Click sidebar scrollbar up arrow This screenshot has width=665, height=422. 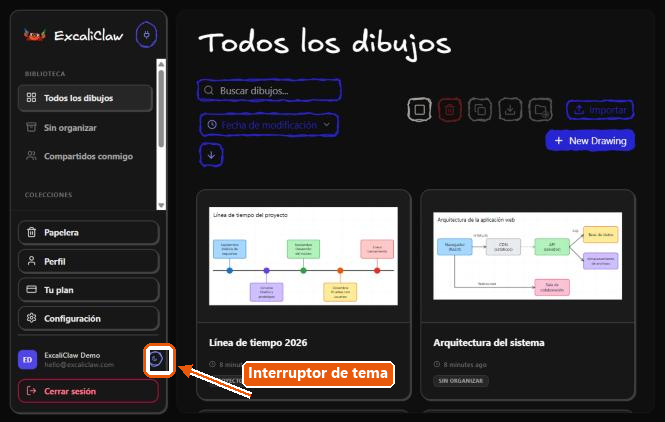click(161, 64)
